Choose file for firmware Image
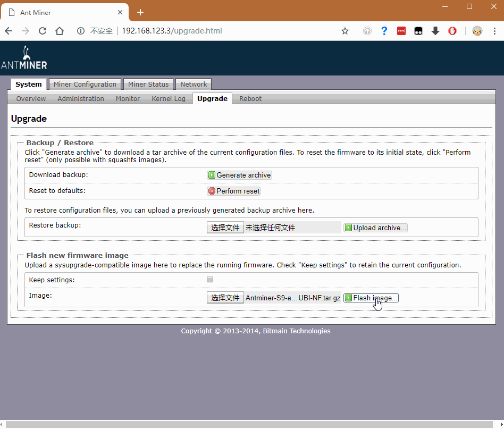 click(225, 298)
